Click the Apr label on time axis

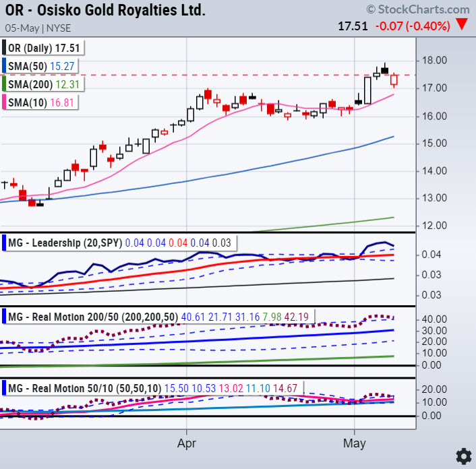(186, 443)
